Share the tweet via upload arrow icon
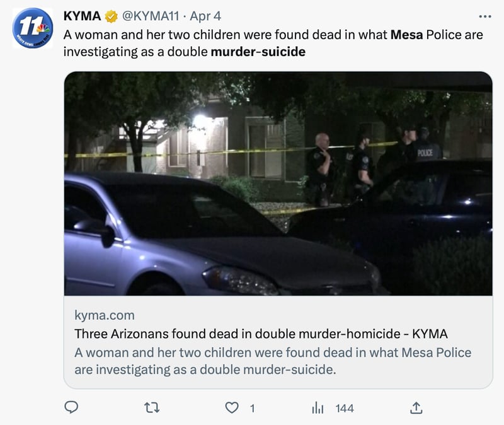Screen dimensions: 504x425 [416, 407]
